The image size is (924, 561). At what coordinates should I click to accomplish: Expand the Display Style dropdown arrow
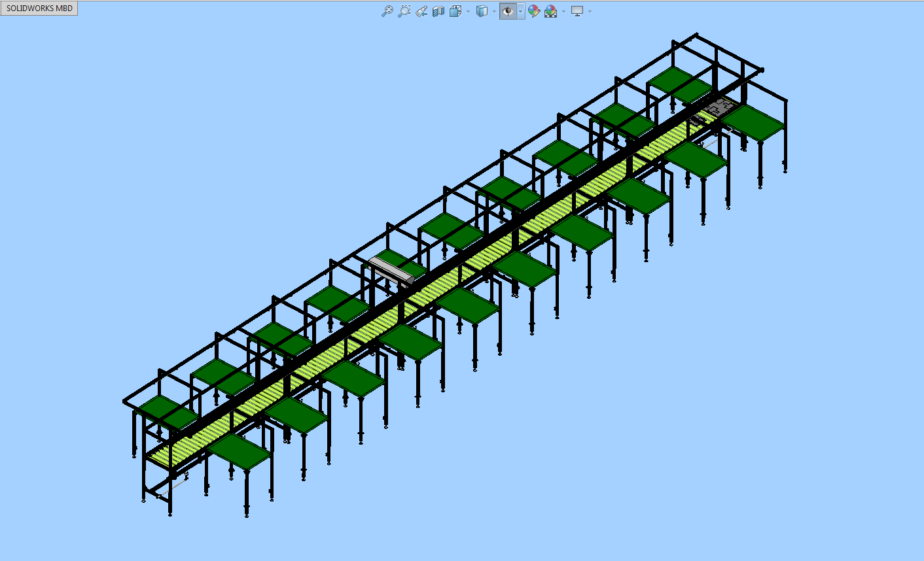(494, 11)
